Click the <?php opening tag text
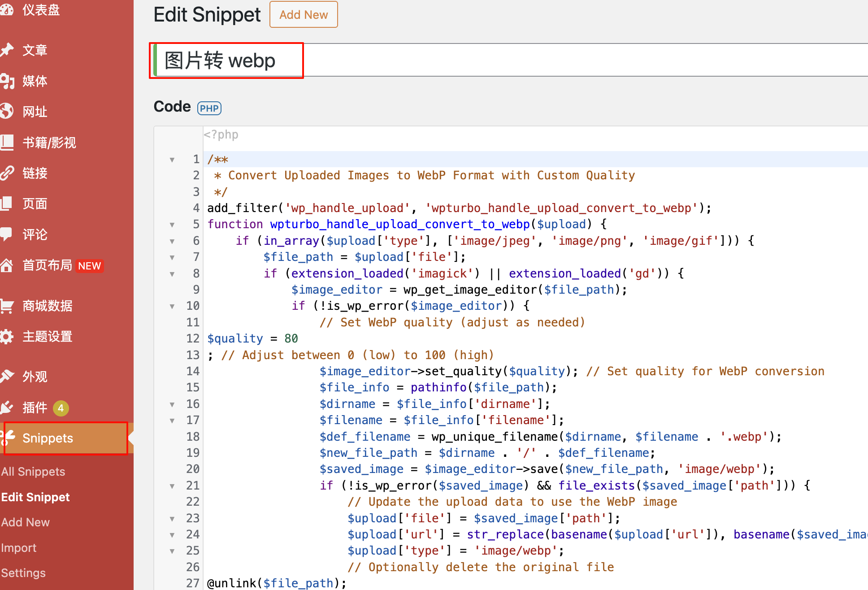This screenshot has width=868, height=590. [221, 134]
